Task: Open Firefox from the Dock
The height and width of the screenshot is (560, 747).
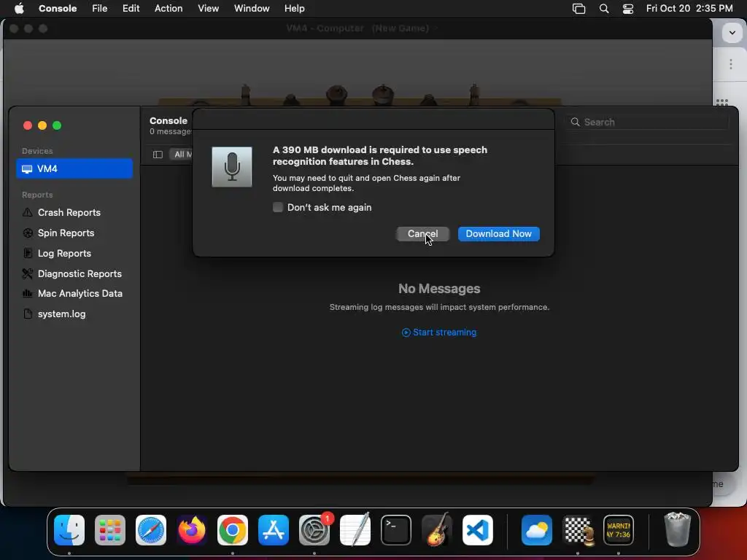Action: point(192,530)
